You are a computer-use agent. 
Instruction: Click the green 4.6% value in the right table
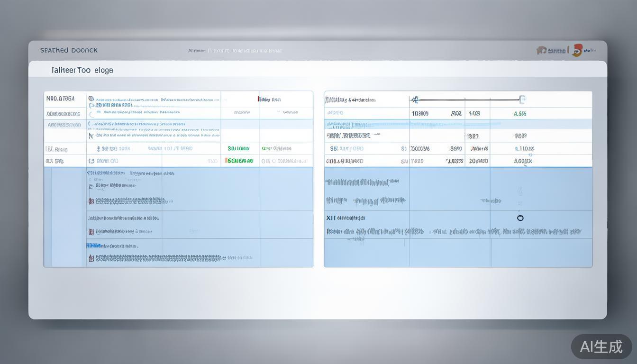tap(520, 114)
